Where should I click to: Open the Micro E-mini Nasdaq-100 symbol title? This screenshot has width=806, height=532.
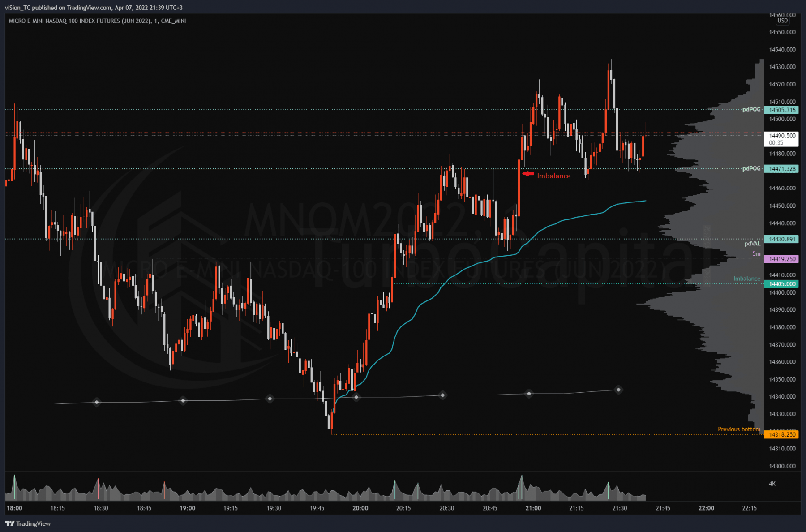click(x=97, y=21)
